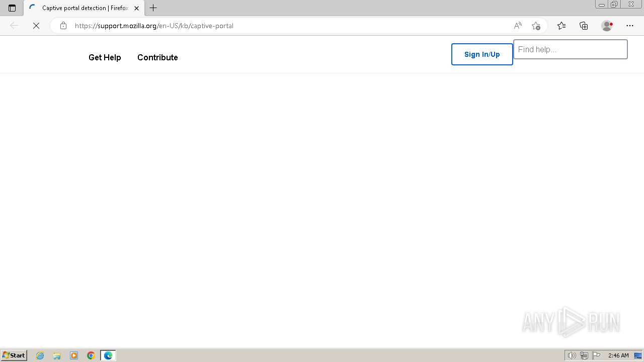Click the Sign In/Up button
Screen dimensions: 644x362
pyautogui.click(x=482, y=54)
